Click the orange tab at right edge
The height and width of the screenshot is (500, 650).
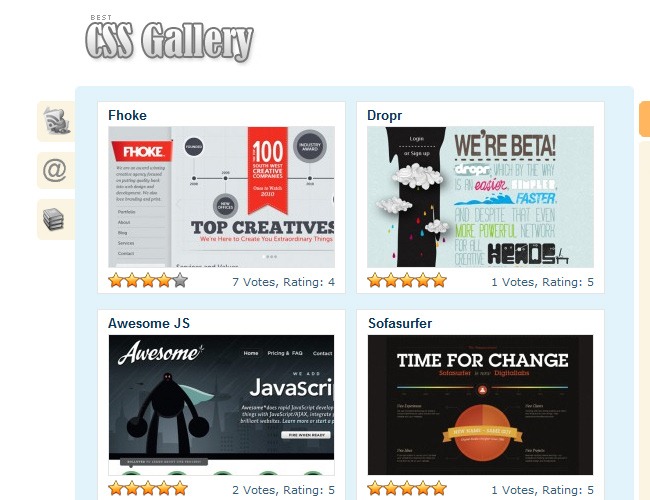click(x=645, y=119)
